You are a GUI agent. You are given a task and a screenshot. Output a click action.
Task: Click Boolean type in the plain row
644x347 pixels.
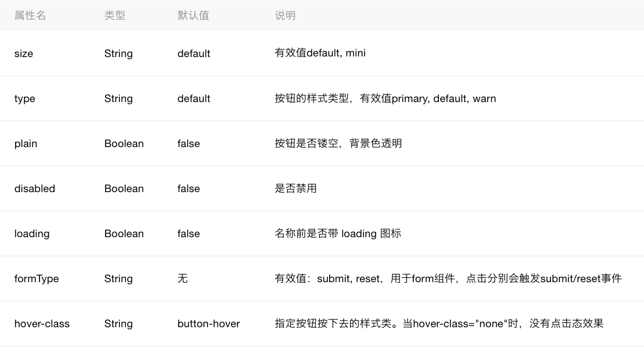click(124, 143)
